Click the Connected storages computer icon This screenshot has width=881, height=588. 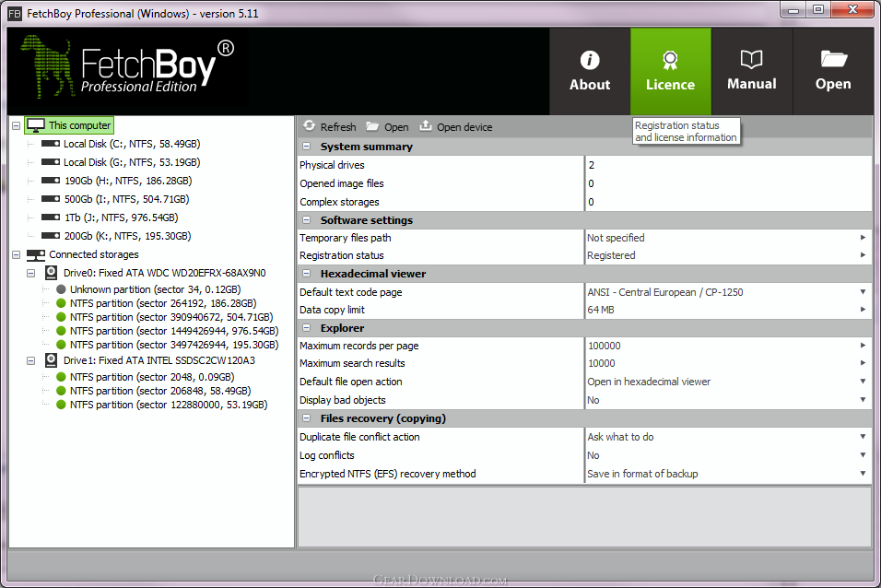(36, 255)
